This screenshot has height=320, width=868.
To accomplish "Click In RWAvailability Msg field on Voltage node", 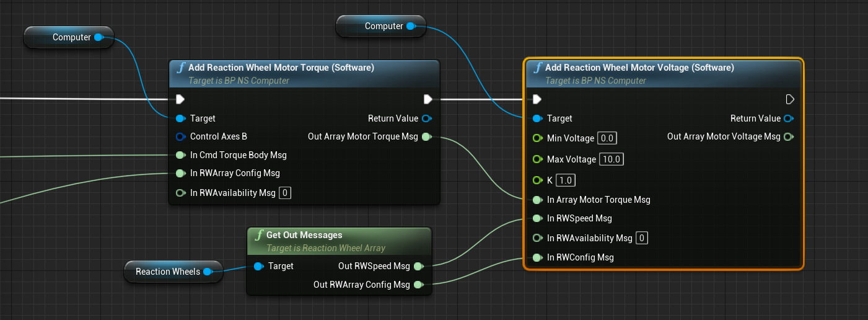I will click(x=642, y=238).
